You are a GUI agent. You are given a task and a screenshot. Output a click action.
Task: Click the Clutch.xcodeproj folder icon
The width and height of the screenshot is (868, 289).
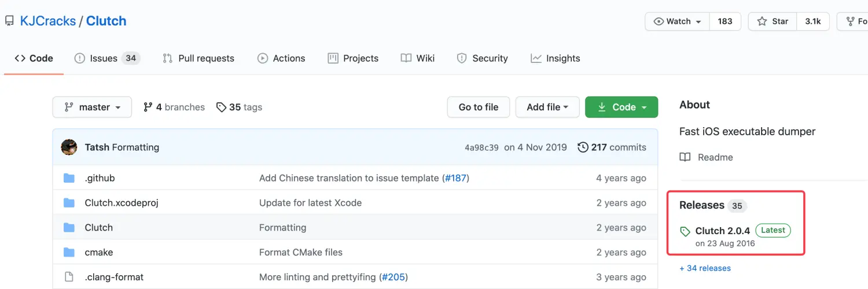pyautogui.click(x=69, y=203)
